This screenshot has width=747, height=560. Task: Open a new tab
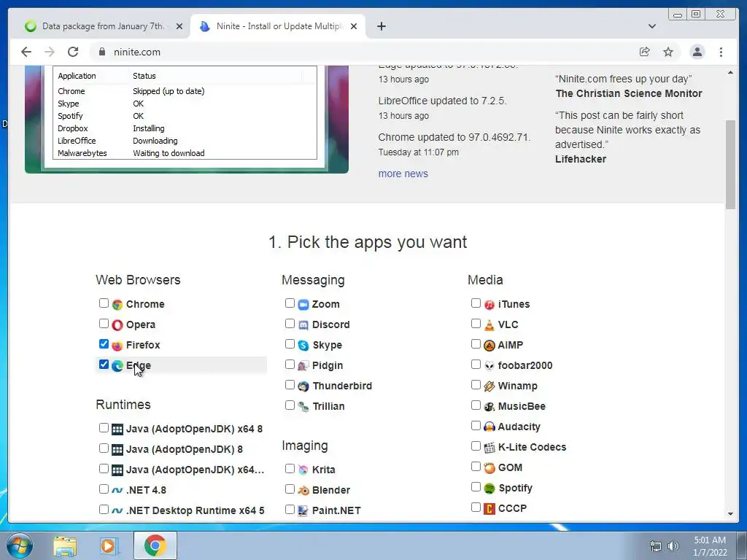coord(382,26)
